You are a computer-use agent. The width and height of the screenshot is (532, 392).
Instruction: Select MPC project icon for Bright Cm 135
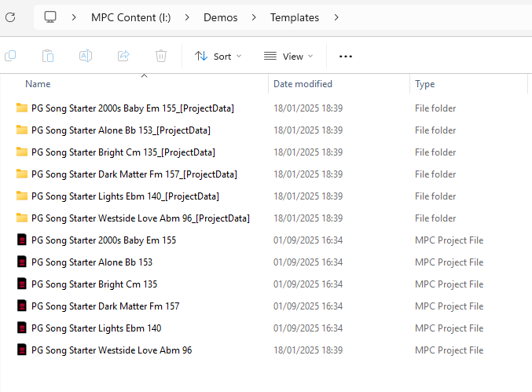(22, 284)
